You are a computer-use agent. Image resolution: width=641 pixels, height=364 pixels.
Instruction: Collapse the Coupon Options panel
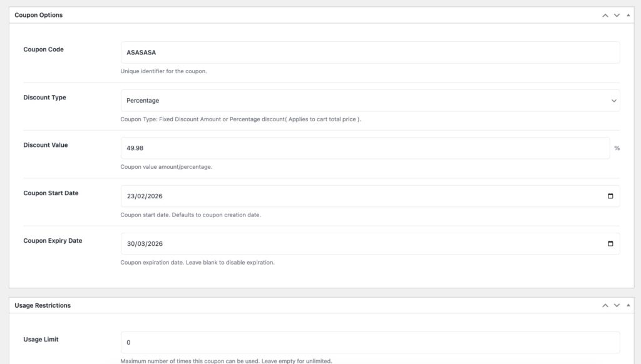point(628,15)
